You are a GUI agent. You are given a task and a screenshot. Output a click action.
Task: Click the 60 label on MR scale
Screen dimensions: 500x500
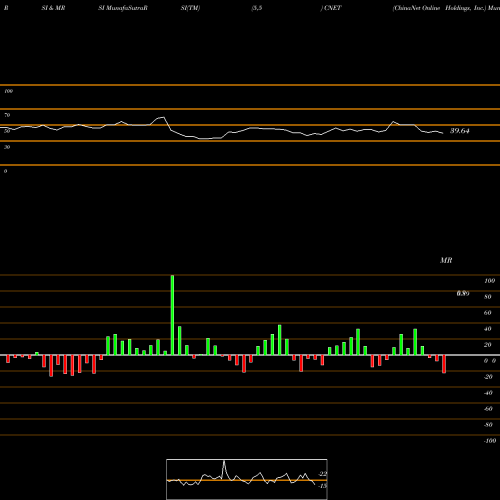coord(488,313)
